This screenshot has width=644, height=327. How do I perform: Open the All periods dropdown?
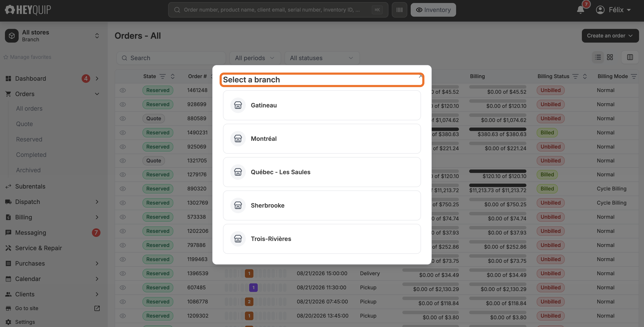(x=255, y=58)
